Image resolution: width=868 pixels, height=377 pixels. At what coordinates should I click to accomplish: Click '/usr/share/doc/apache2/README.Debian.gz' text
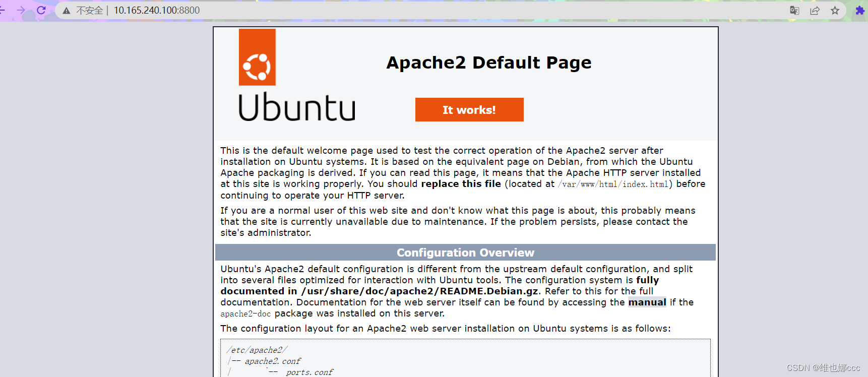[x=420, y=291]
